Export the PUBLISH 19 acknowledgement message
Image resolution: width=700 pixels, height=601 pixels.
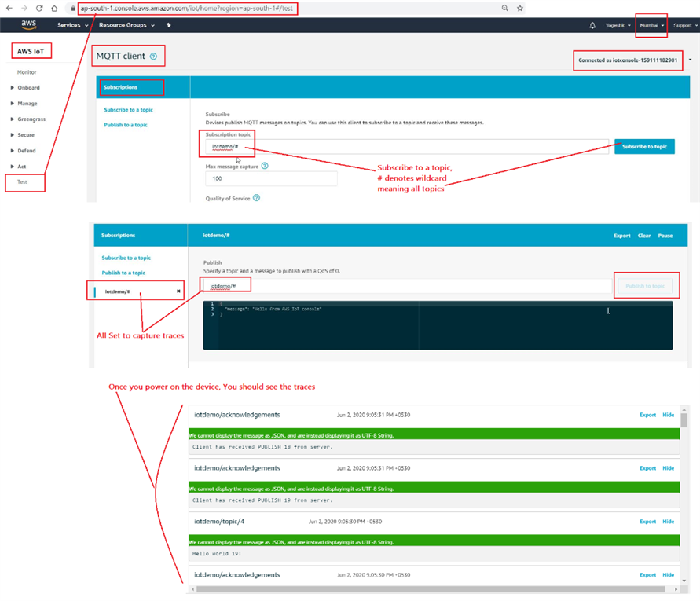(x=648, y=468)
